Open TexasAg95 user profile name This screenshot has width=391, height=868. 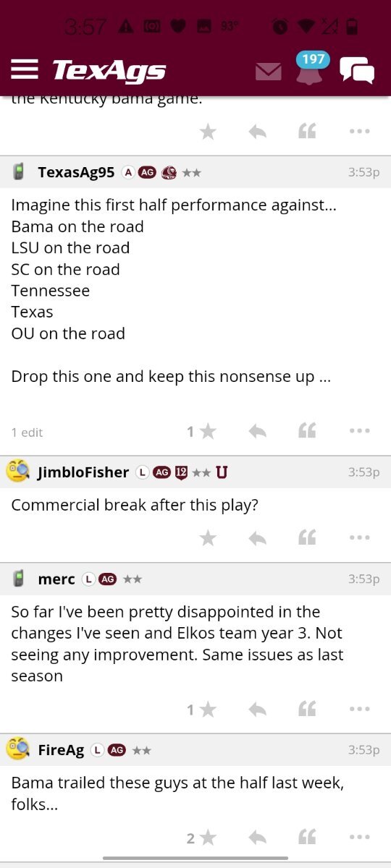click(76, 172)
